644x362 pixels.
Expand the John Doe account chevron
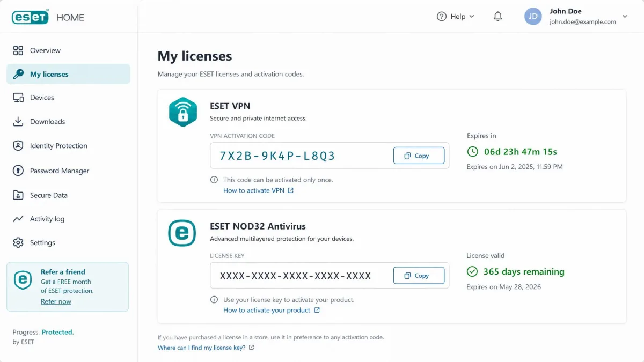[x=625, y=17]
